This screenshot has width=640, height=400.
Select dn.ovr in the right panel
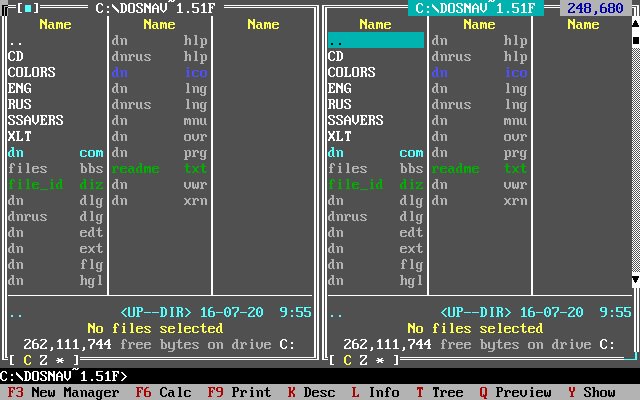[x=480, y=136]
